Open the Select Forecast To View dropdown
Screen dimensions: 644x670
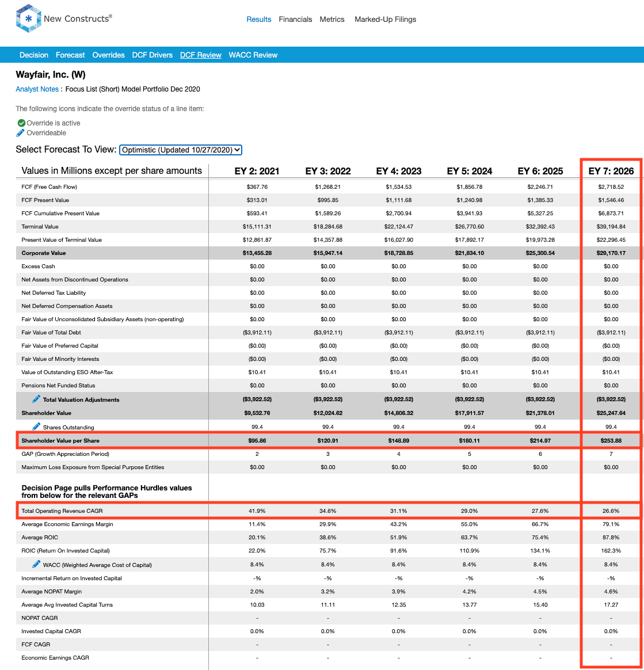coord(180,150)
